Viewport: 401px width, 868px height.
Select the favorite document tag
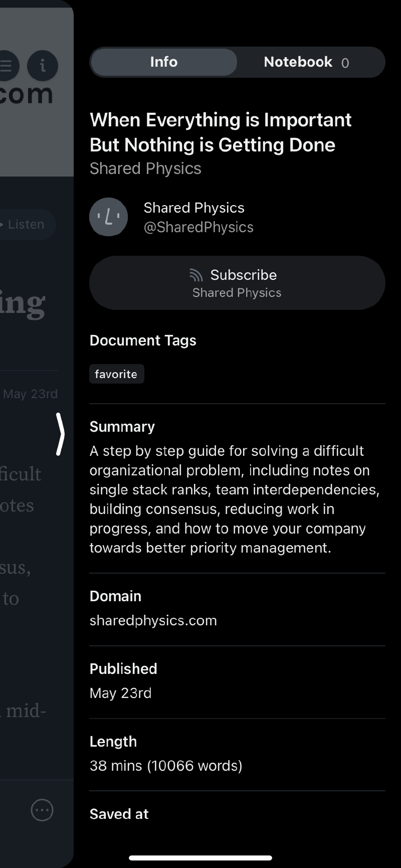click(116, 374)
